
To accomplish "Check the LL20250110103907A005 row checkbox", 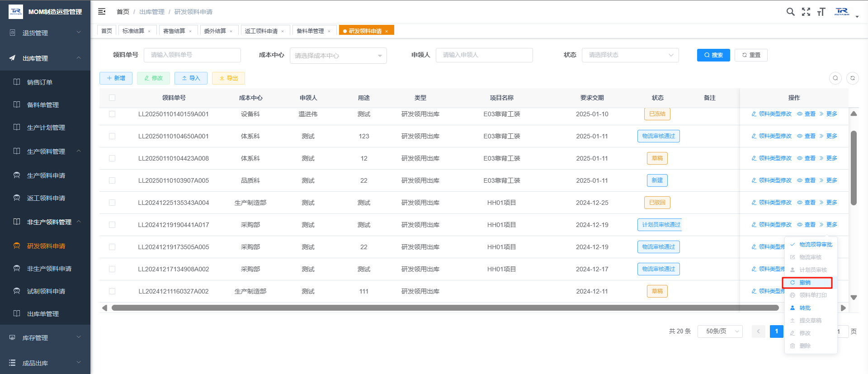I will [112, 180].
